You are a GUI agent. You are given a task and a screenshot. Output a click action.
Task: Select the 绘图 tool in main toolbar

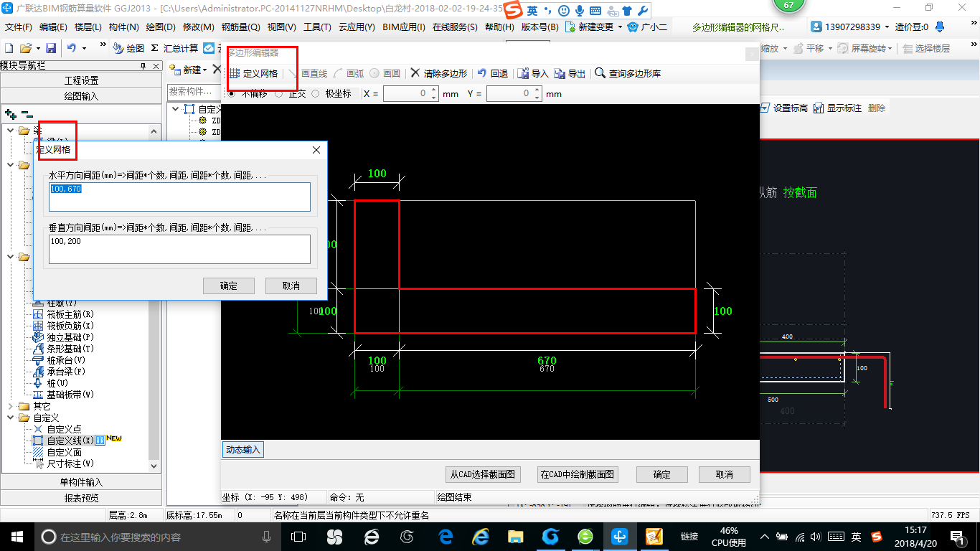coord(128,48)
